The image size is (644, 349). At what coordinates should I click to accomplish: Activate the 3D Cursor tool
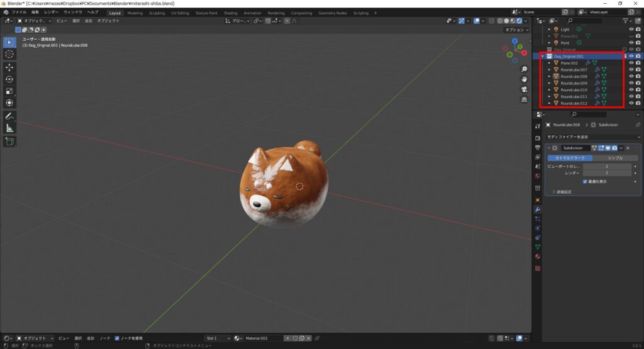[x=9, y=54]
